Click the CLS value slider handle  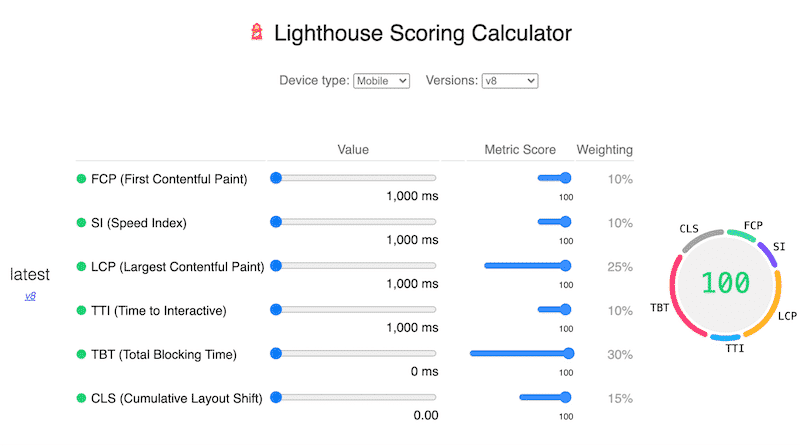(x=276, y=397)
